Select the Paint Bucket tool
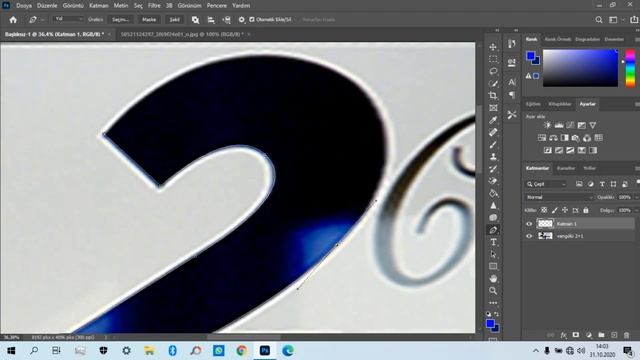The width and height of the screenshot is (640, 360). 493,193
